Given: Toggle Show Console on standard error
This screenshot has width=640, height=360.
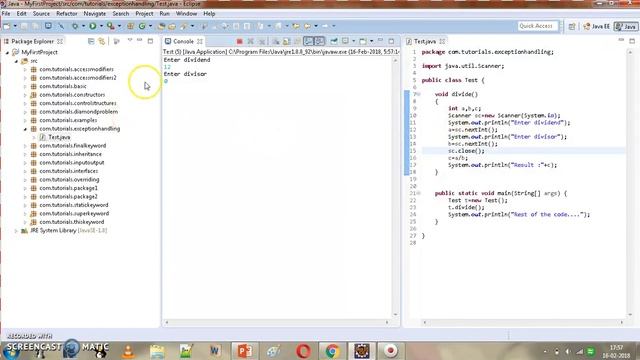Looking at the screenshot, I should click(x=320, y=41).
